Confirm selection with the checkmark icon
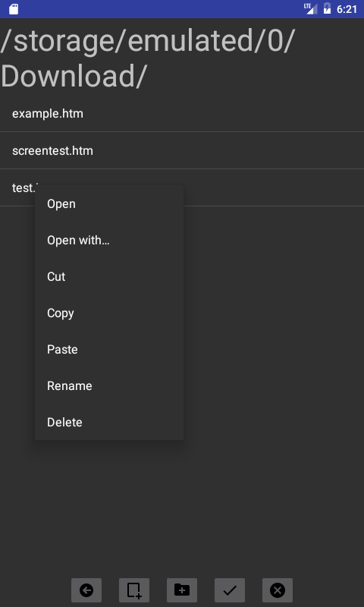Viewport: 364px width, 607px height. [230, 590]
